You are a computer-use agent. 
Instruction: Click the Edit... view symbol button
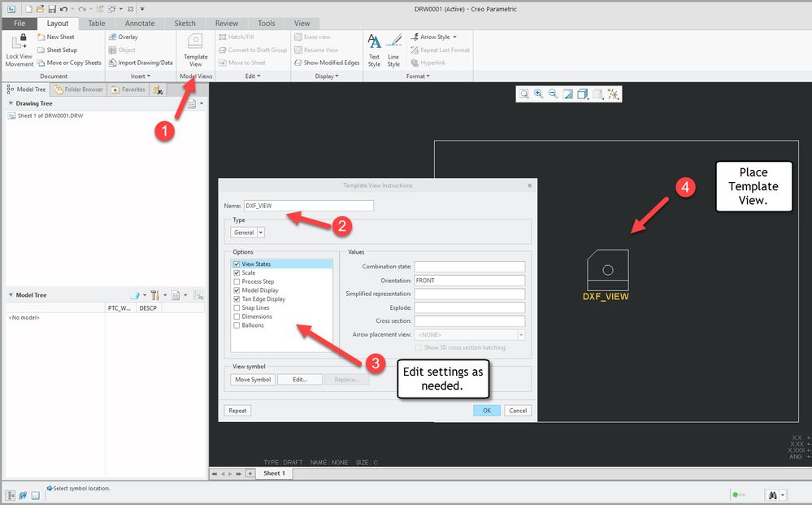[300, 380]
